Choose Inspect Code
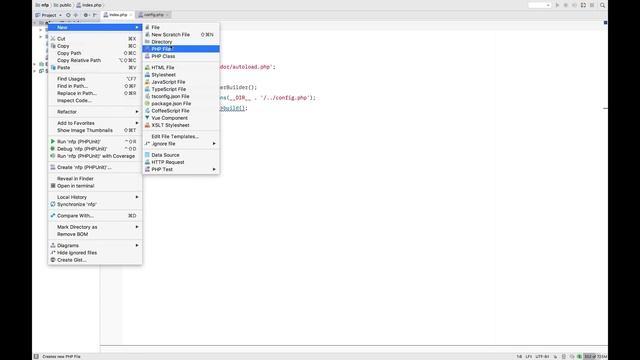Image resolution: width=640 pixels, height=360 pixels. 95,100
